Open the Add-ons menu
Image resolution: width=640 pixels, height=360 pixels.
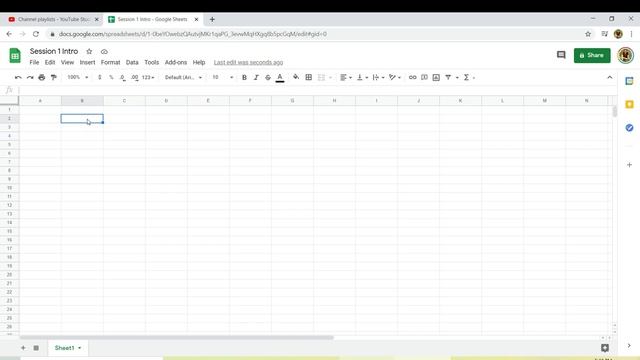(x=176, y=62)
